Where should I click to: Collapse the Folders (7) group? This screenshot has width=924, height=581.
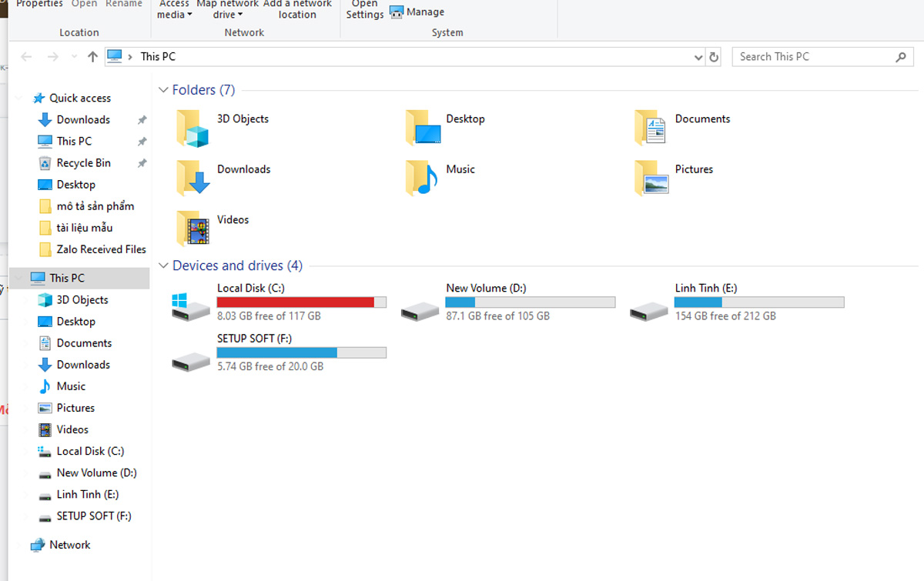163,90
